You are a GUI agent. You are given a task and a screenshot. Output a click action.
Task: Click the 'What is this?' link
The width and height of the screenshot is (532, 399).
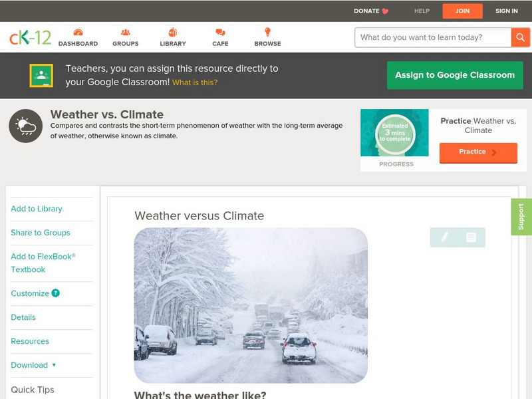[195, 82]
